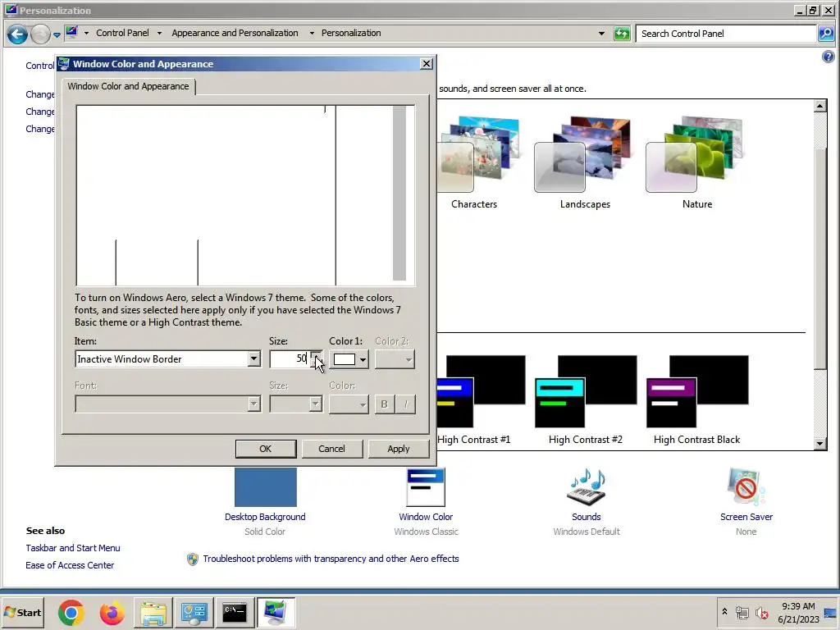The width and height of the screenshot is (840, 630).
Task: Click the Start button
Action: (23, 612)
